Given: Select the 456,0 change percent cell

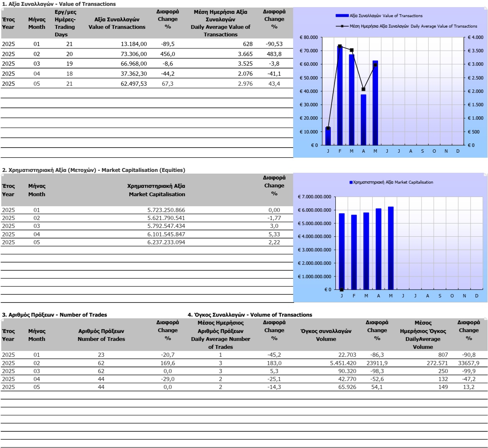Looking at the screenshot, I should point(167,54).
